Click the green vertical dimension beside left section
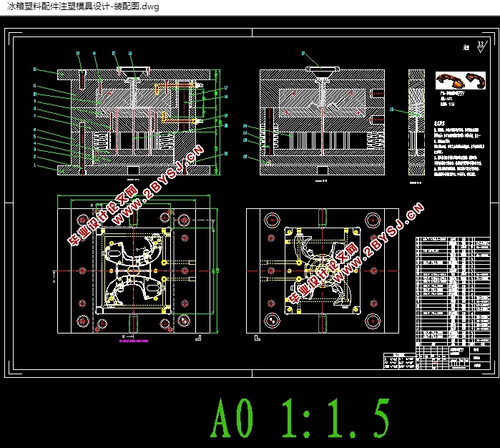The height and width of the screenshot is (448, 500). point(216,122)
